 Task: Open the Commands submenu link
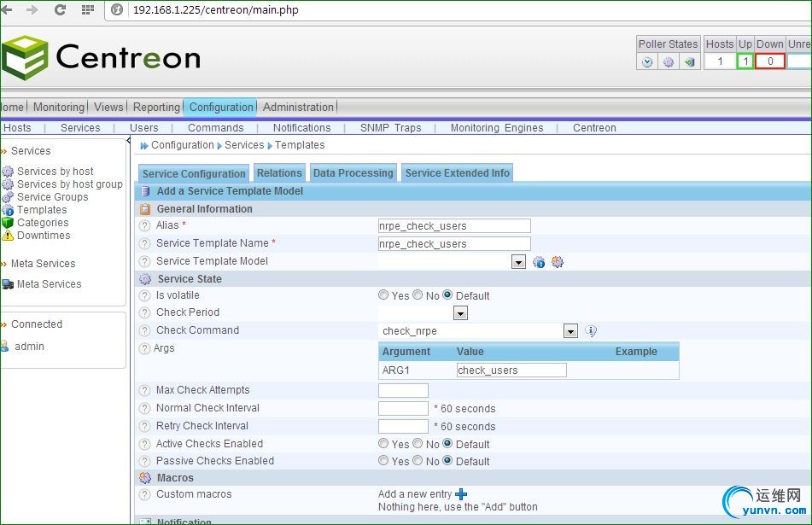pyautogui.click(x=215, y=128)
